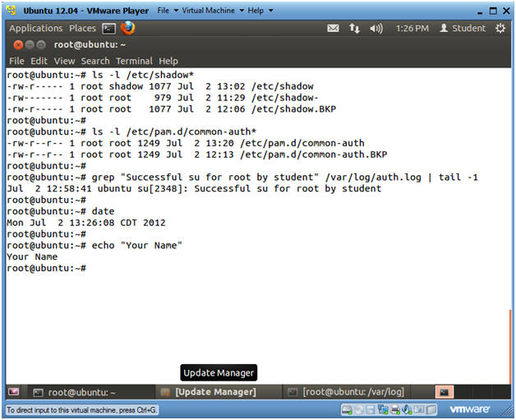Viewport: 516px width, 420px height.
Task: Click the VMware USB camera device icon
Action: click(419, 410)
